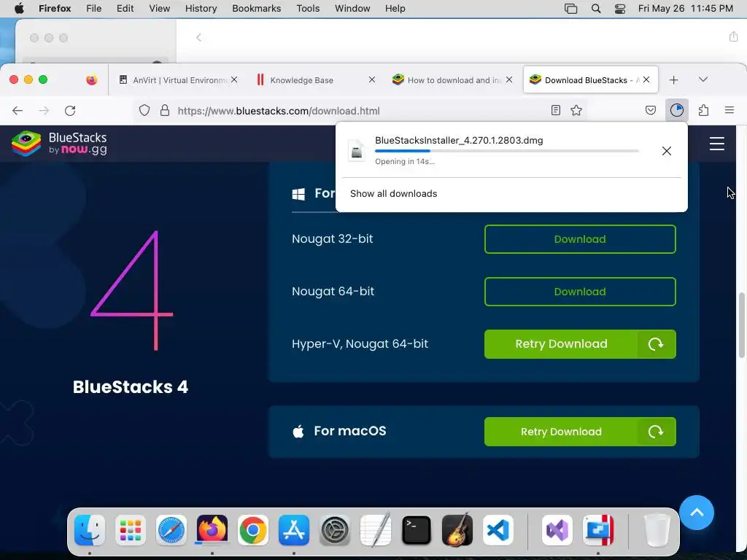Click the scroll-to-top arrow button
This screenshot has width=747, height=560.
click(697, 513)
